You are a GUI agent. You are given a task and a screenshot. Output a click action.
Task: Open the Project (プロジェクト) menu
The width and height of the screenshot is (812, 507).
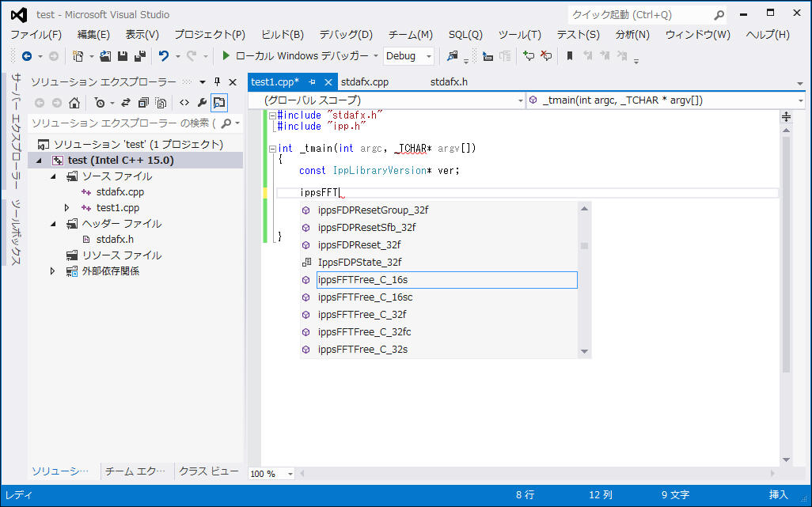pos(210,35)
